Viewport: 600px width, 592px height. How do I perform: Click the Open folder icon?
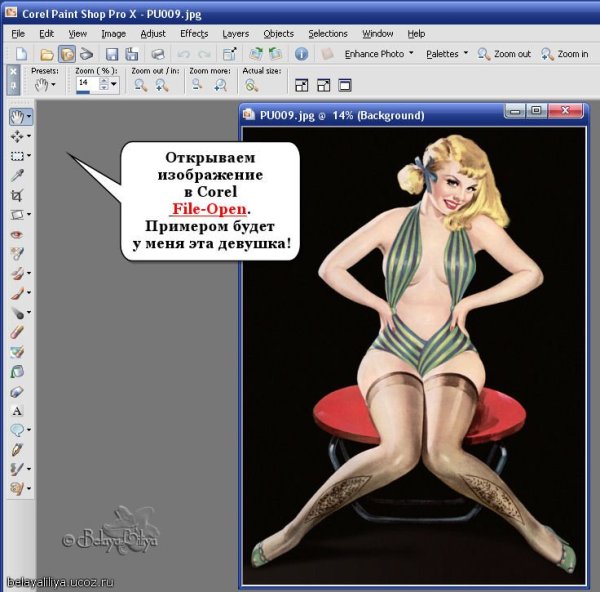coord(47,54)
